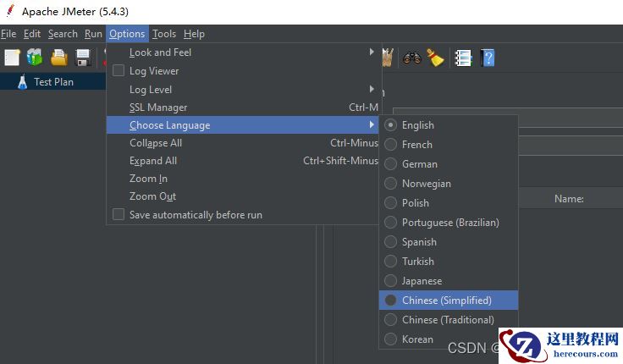Select Japanese language option
The height and width of the screenshot is (364, 623).
coord(449,281)
